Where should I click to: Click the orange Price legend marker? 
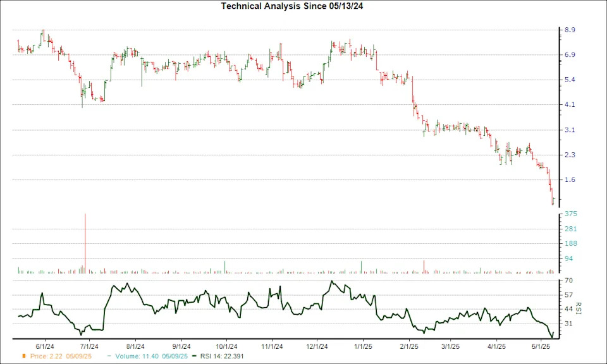[x=24, y=356]
